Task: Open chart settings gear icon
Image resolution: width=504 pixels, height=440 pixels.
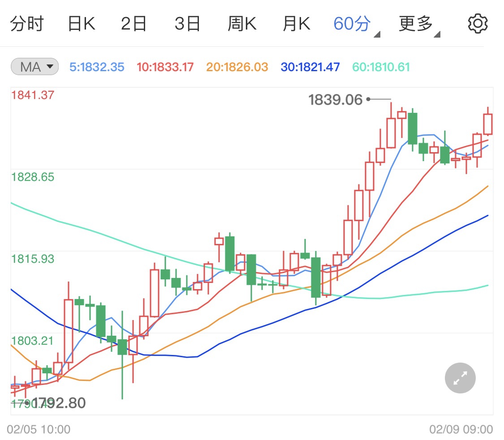Action: (x=478, y=23)
